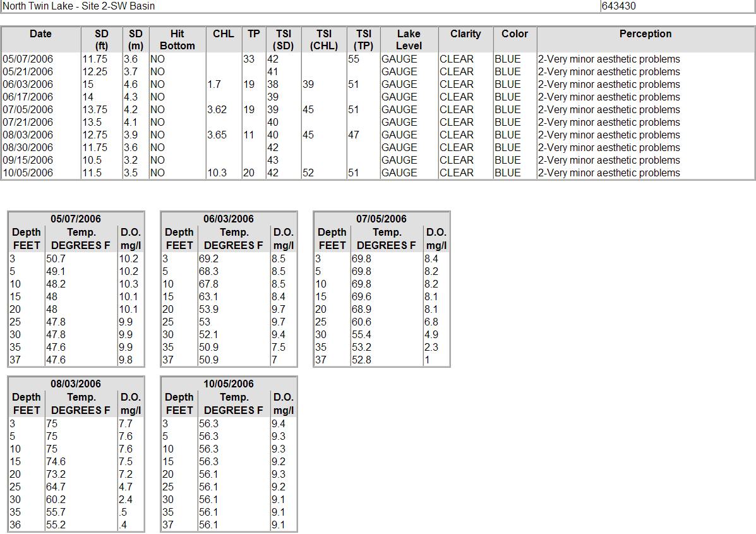756x534 pixels.
Task: Click the 10/05/2006 profile table heading
Action: (x=229, y=384)
